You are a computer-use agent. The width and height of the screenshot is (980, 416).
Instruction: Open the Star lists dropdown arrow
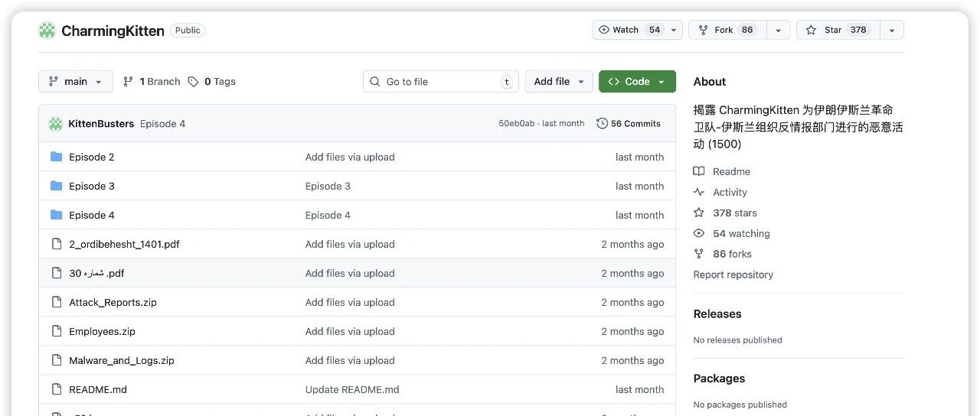tap(892, 30)
